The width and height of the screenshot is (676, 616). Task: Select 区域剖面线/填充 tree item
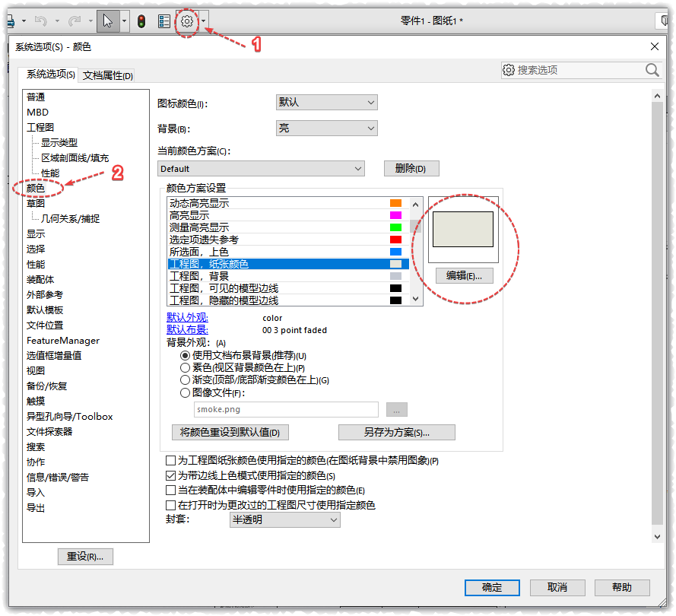click(x=75, y=157)
